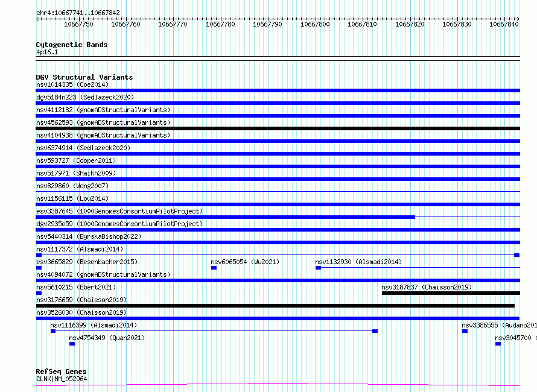
Task: Click ruler position 10667760
Action: (x=126, y=24)
